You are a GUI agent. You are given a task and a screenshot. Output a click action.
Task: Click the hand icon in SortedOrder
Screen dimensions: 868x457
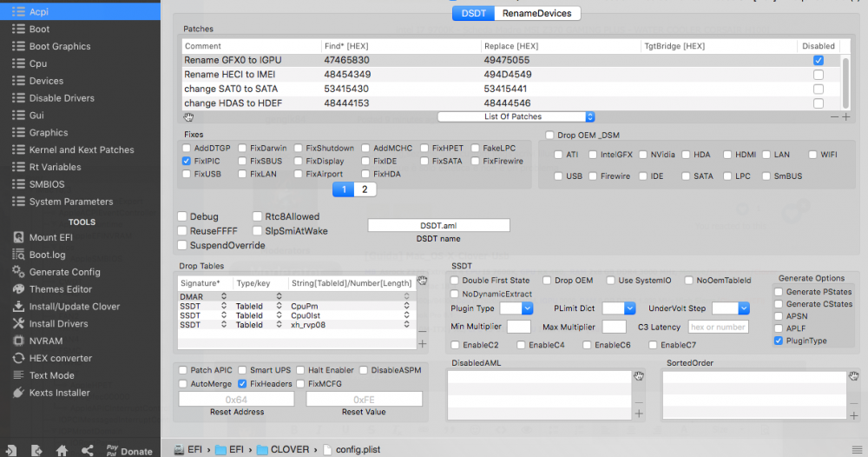click(854, 376)
